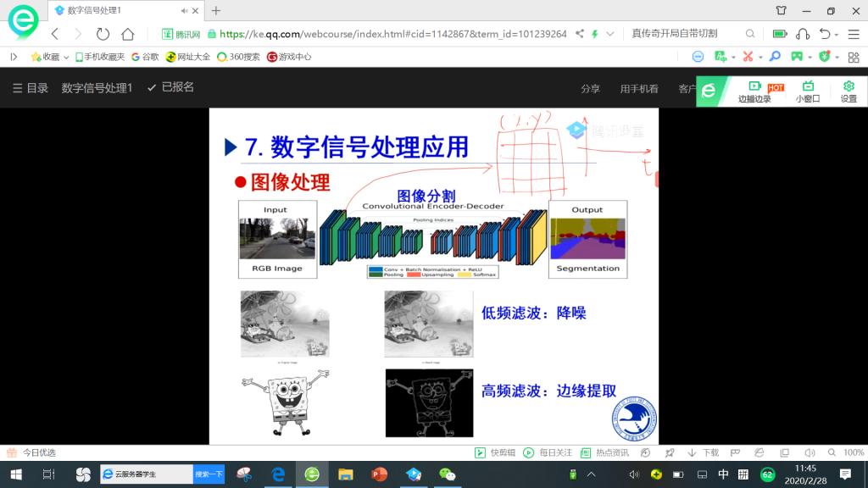Click the green lightning speed-mode icon
Image resolution: width=868 pixels, height=488 pixels.
(594, 34)
